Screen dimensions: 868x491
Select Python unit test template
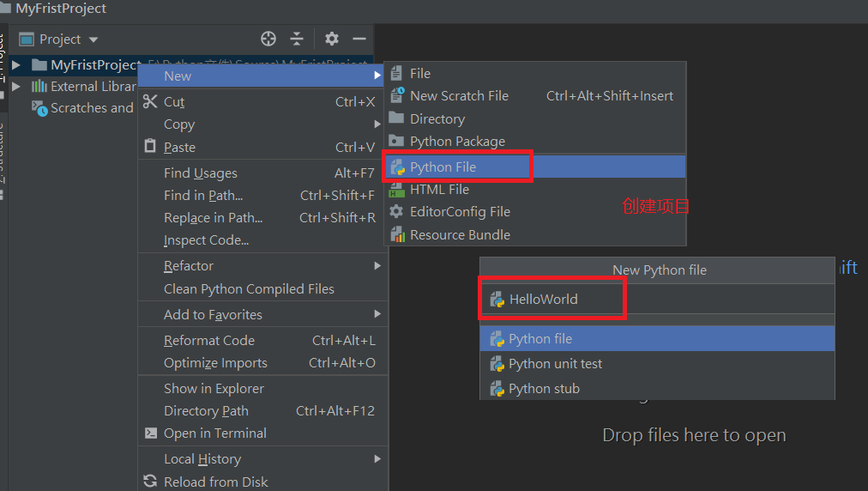(555, 364)
